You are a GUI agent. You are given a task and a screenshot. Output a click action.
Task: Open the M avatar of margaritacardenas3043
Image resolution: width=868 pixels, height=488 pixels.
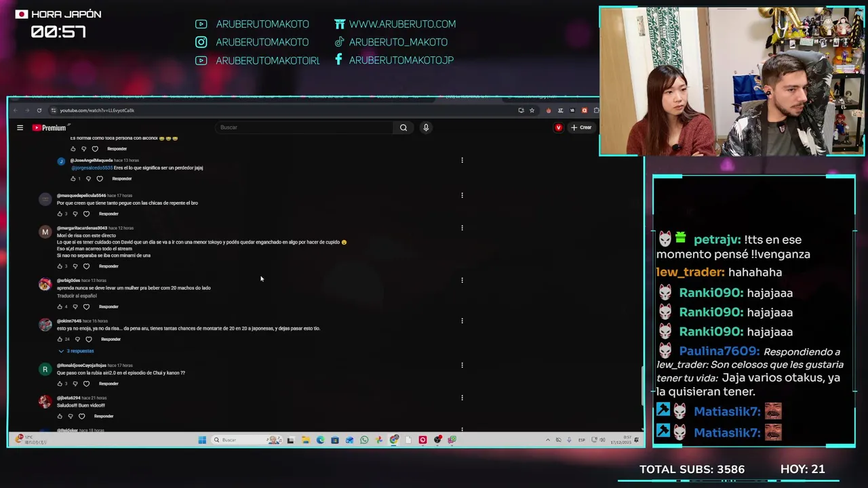[45, 232]
